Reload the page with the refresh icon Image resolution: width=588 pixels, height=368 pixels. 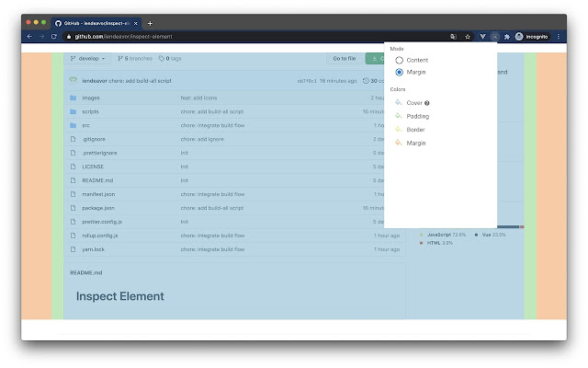(54, 36)
